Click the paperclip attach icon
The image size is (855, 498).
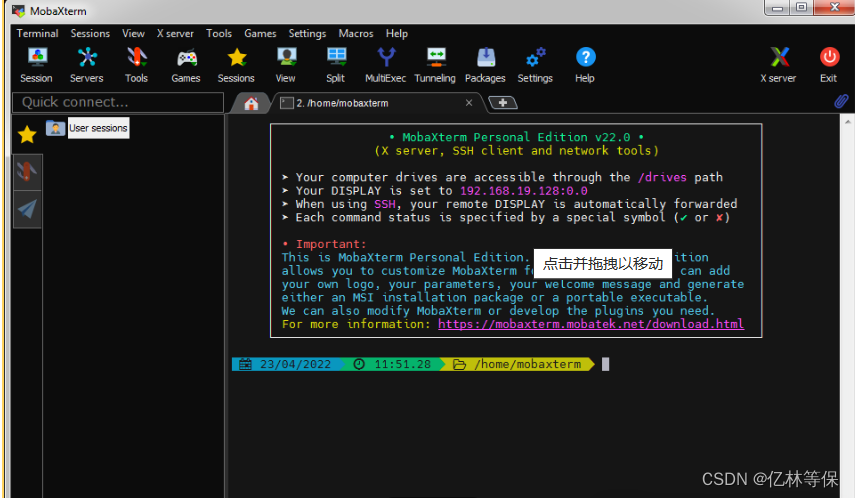(x=841, y=101)
